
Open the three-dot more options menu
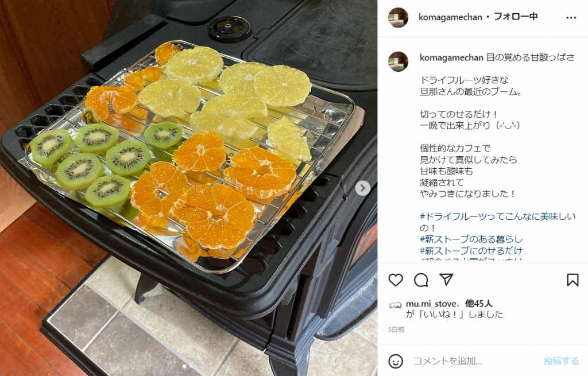click(x=571, y=18)
